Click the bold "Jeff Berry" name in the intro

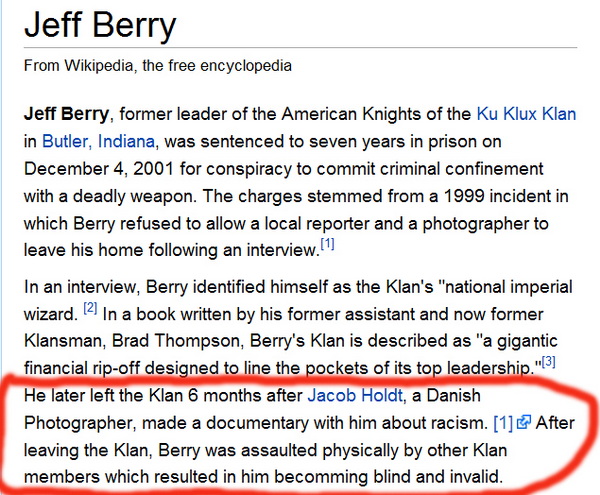pos(67,115)
